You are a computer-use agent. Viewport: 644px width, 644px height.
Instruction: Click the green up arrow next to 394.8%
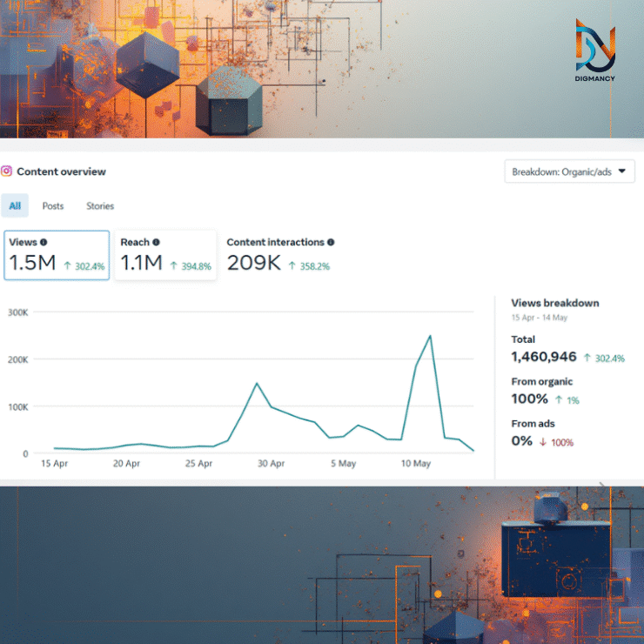(174, 266)
